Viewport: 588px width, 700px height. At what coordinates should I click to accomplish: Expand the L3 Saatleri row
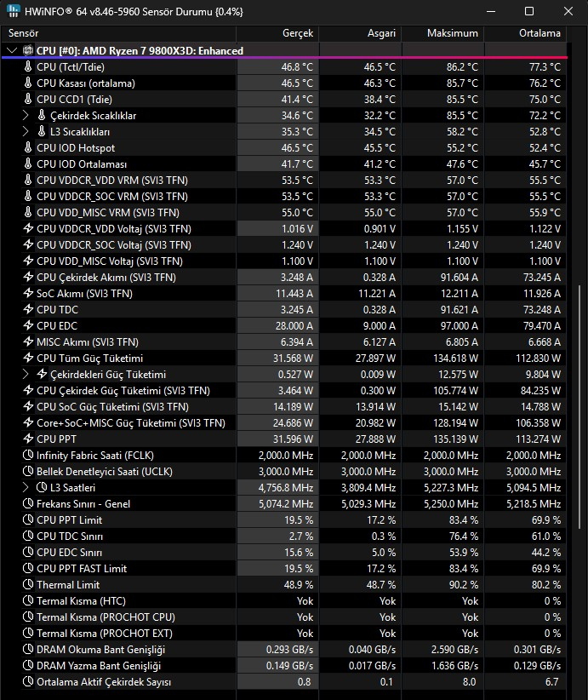tap(26, 487)
